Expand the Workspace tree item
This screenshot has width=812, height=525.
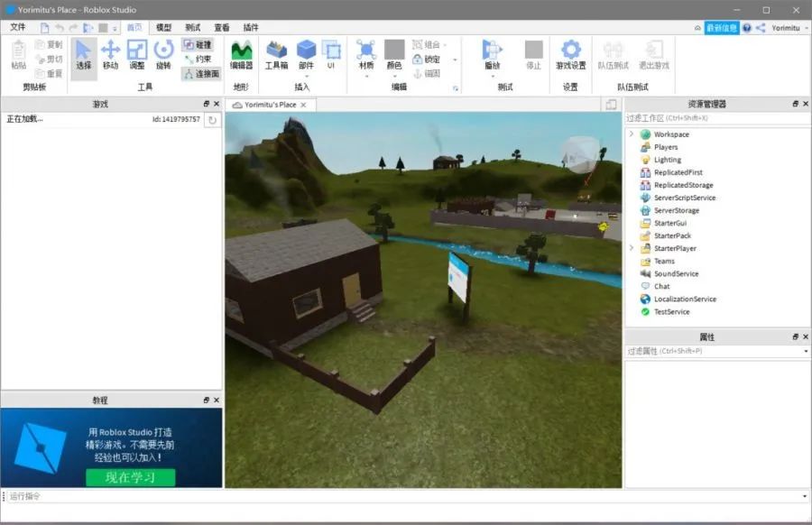[632, 134]
